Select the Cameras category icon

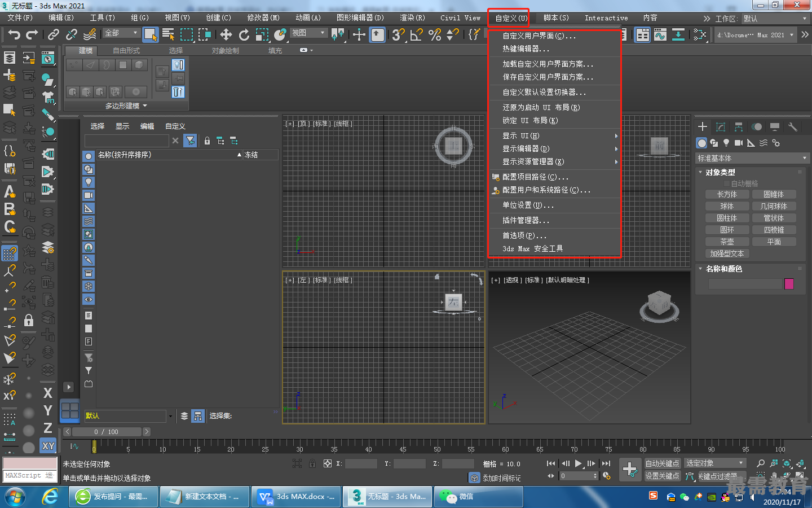click(x=739, y=143)
